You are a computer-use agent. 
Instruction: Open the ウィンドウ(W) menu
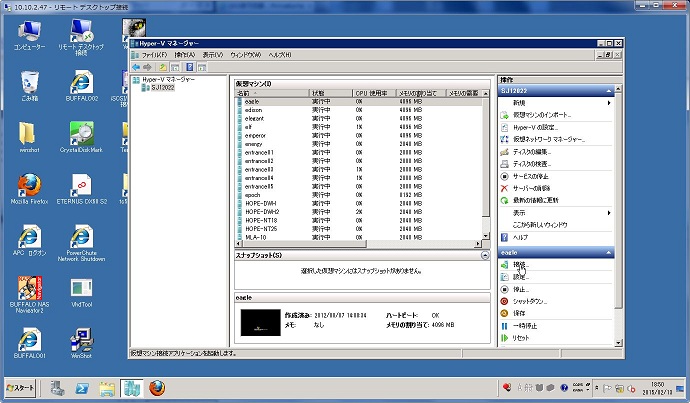(246, 55)
